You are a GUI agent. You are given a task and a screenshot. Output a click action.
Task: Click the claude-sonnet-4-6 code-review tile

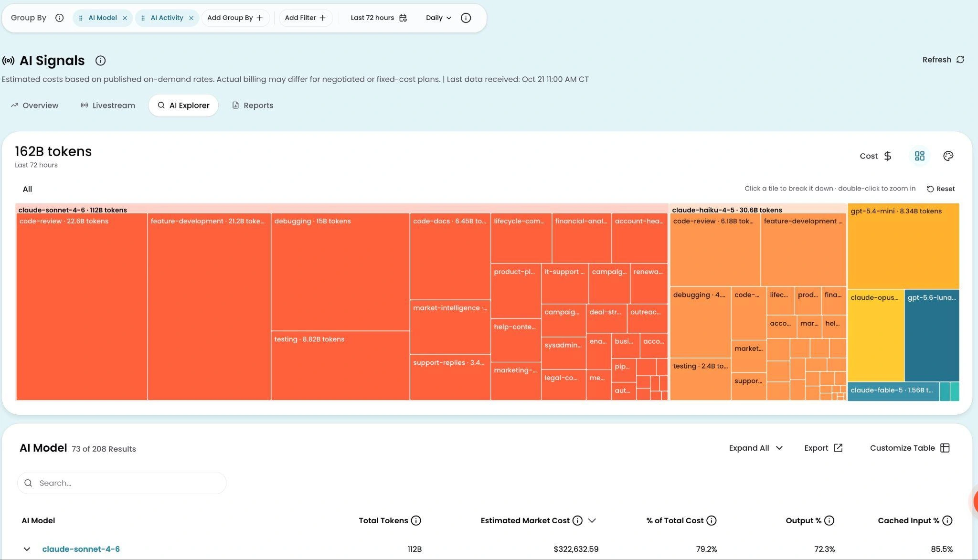82,306
